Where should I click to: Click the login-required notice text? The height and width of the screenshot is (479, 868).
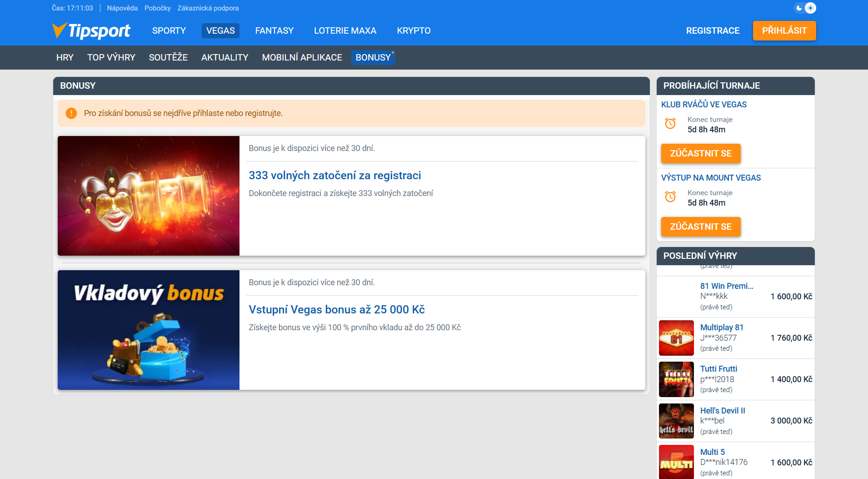click(183, 113)
